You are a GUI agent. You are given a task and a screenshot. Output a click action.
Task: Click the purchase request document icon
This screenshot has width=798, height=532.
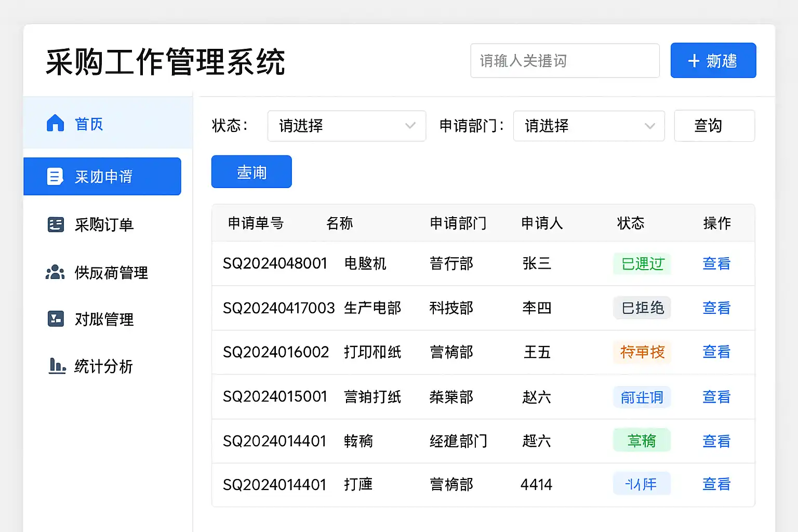pyautogui.click(x=55, y=177)
